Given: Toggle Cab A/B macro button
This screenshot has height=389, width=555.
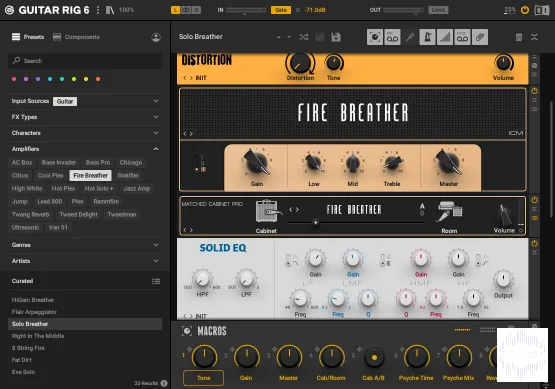Looking at the screenshot, I should click(x=374, y=357).
